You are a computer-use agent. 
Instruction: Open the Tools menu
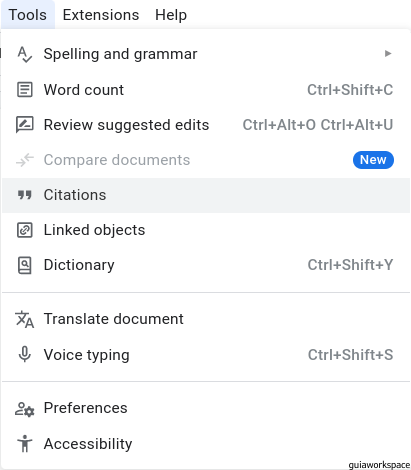click(28, 15)
